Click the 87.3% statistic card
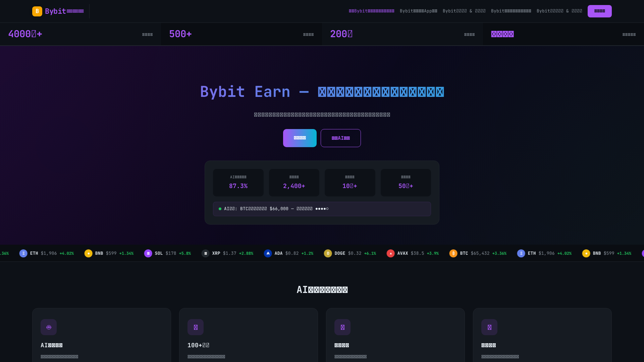Viewport: 644px width, 362px height. coord(238,183)
